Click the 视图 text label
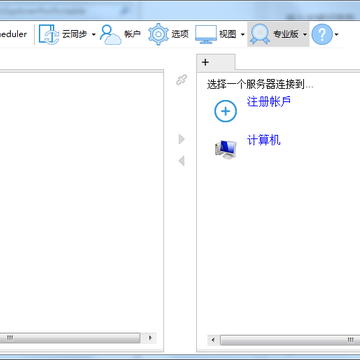360x360 pixels. 228,34
